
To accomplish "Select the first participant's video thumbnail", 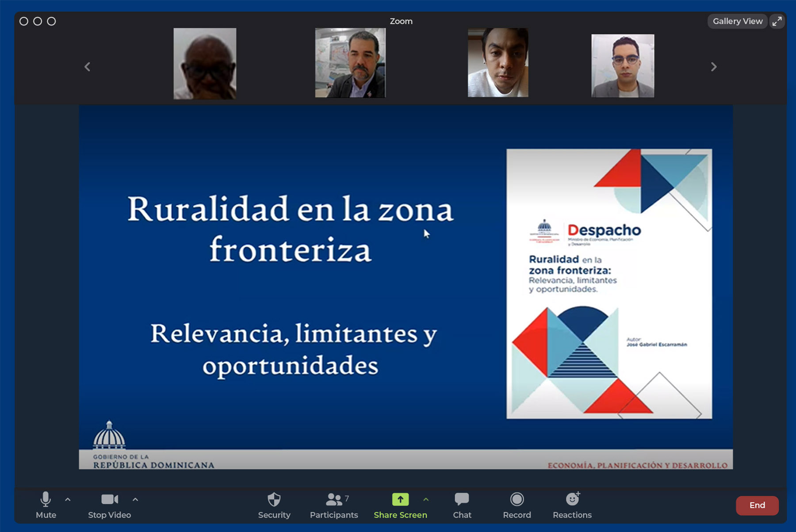I will [205, 63].
